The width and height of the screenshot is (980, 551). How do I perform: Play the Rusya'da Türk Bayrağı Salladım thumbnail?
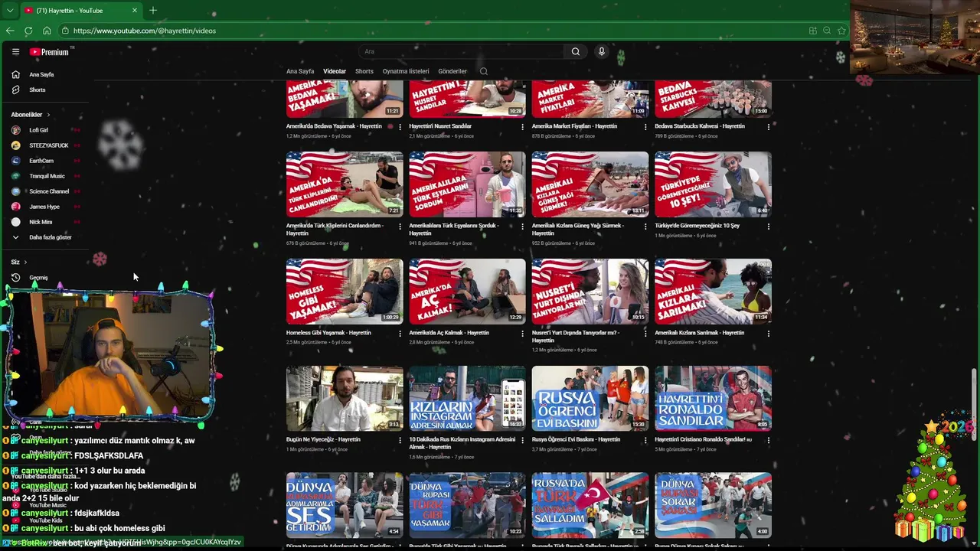pyautogui.click(x=590, y=505)
